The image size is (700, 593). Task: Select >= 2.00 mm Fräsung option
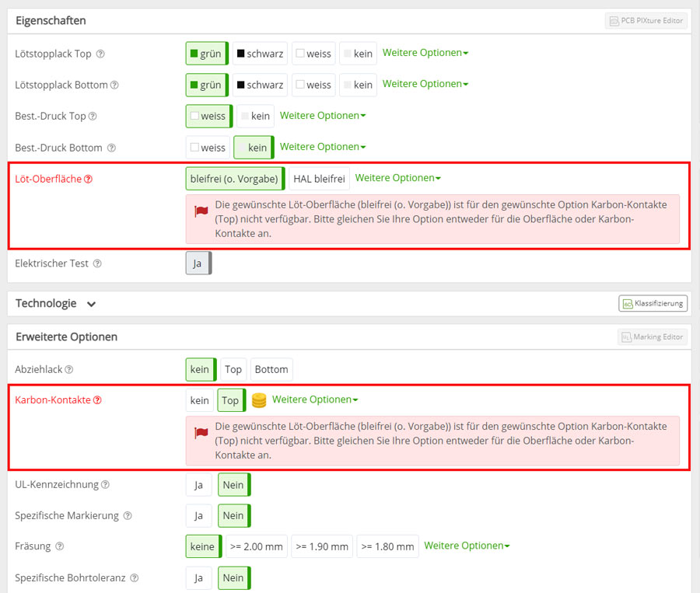(x=257, y=546)
